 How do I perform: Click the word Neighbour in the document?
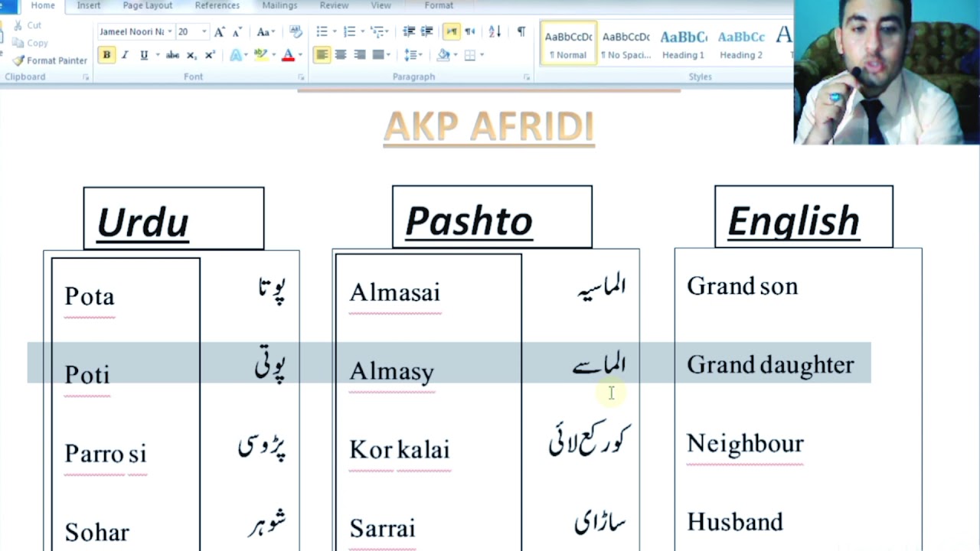coord(745,443)
